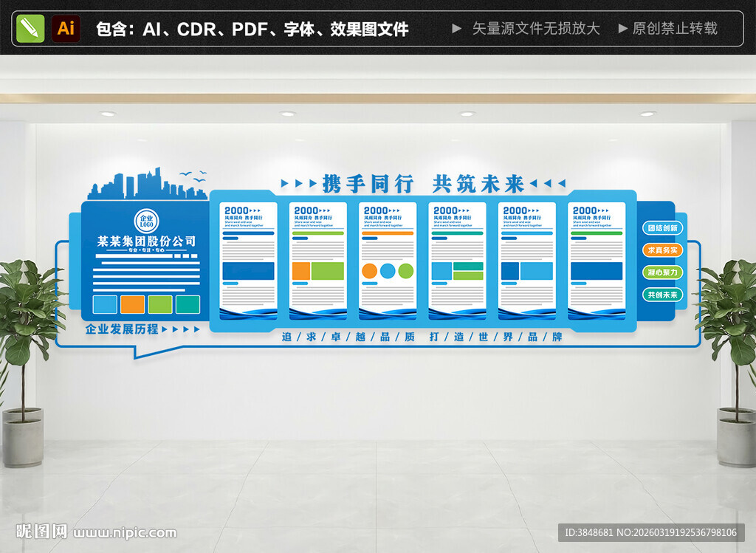Click the 打/造/世/界/品/牌 slogan

(496, 337)
